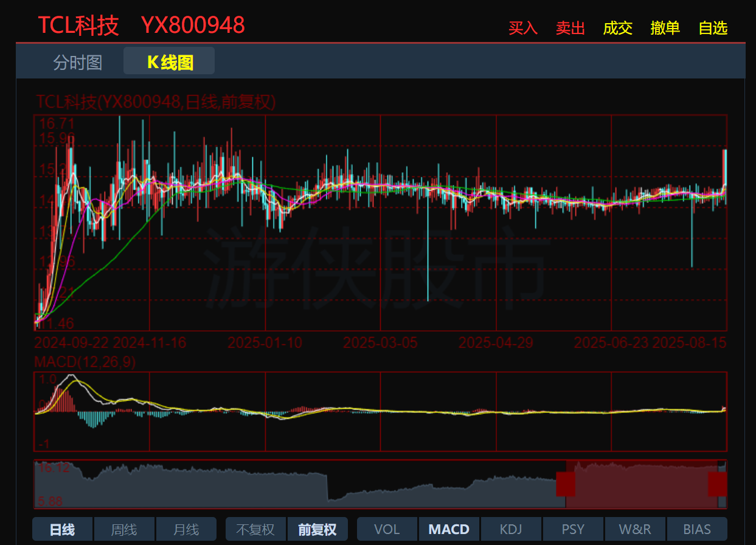Click the MACD(12,26,9) label
Viewport: 756px width, 545px height.
pos(85,362)
